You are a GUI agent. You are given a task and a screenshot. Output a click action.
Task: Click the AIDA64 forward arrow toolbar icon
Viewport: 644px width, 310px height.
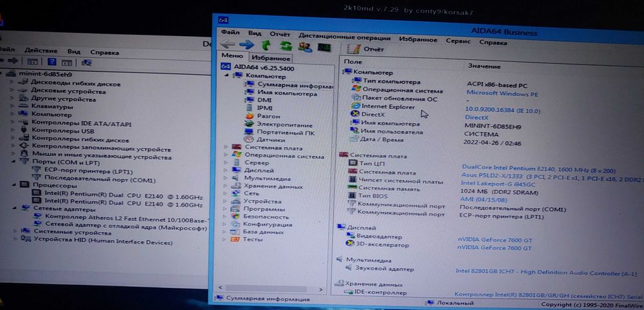click(x=247, y=44)
